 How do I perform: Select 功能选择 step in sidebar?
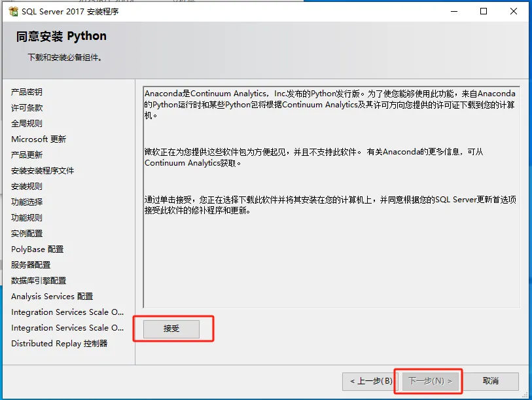pos(27,202)
